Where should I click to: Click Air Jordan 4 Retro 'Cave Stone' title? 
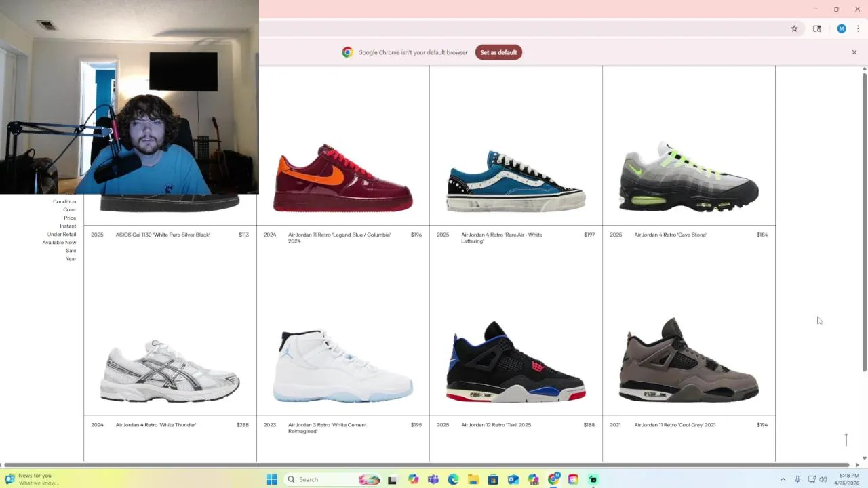click(x=670, y=235)
